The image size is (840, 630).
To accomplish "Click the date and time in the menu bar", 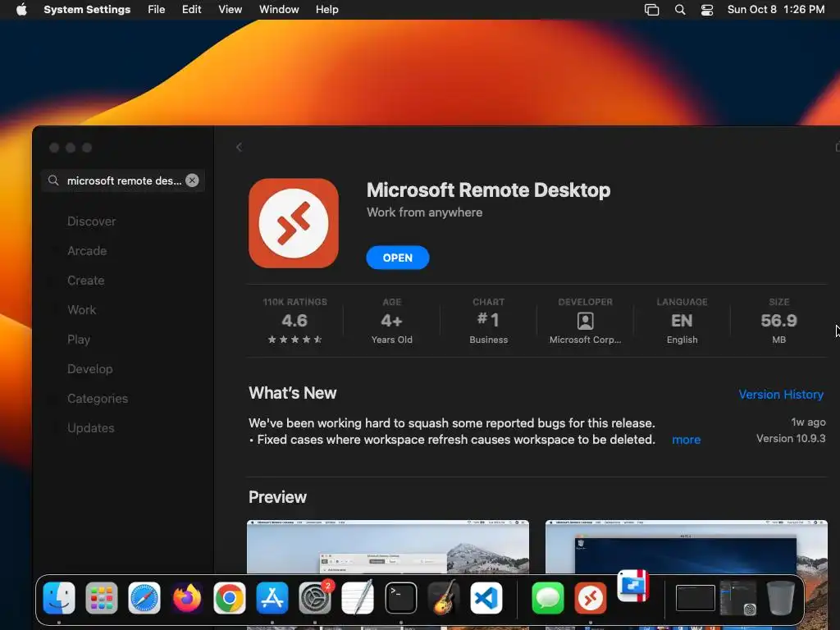I will 776,10.
